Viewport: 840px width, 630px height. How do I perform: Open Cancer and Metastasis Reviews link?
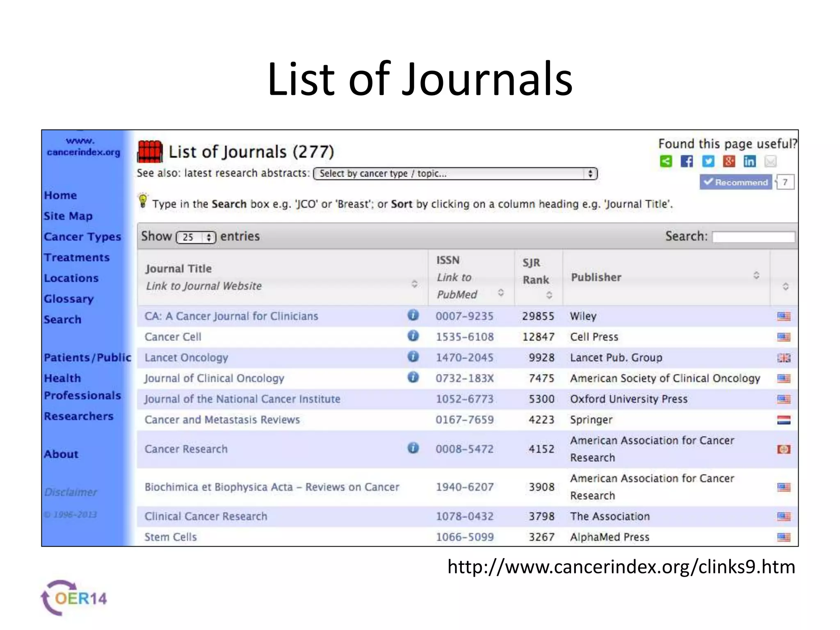pos(222,420)
